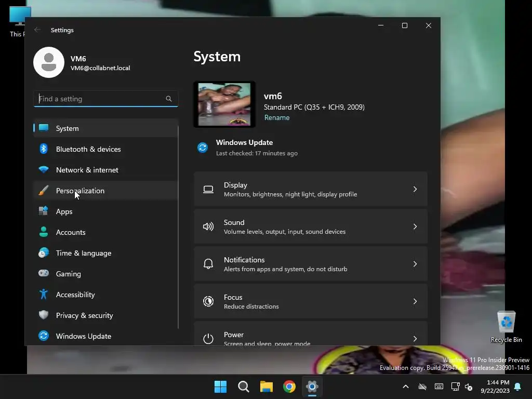Open the notification bell in system tray

pos(518,387)
